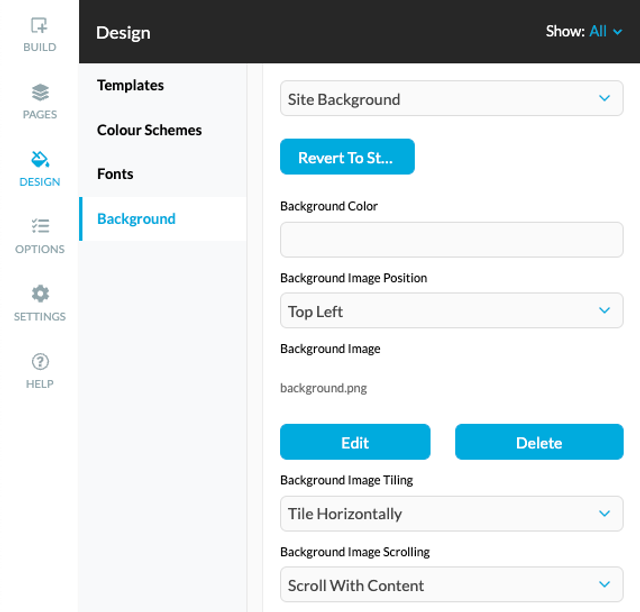The height and width of the screenshot is (612, 640).
Task: Click the Delete background image button
Action: tap(539, 442)
